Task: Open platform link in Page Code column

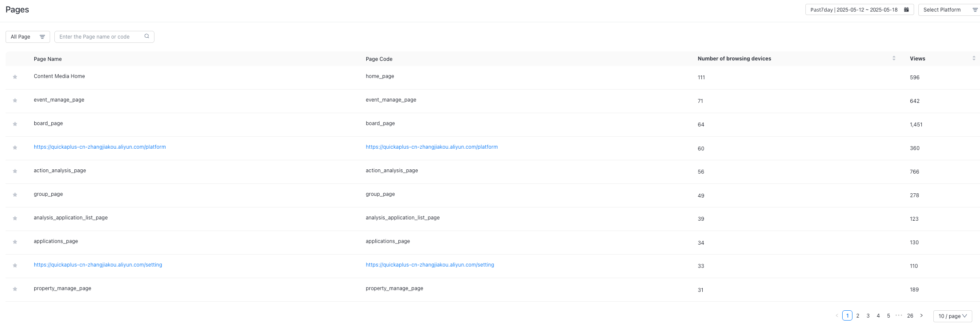Action: coord(432,147)
